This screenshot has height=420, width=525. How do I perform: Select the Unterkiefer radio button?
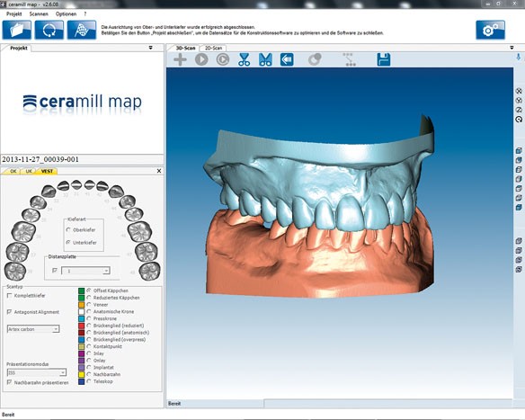click(x=68, y=242)
